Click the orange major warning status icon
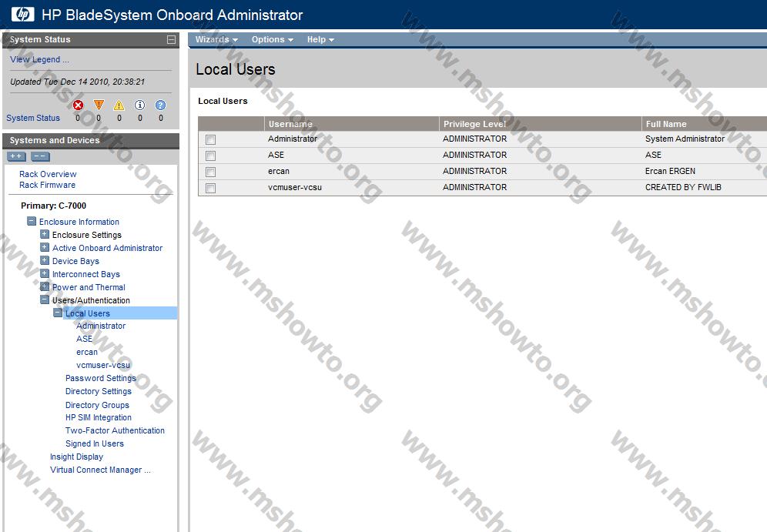767x532 pixels. click(99, 105)
